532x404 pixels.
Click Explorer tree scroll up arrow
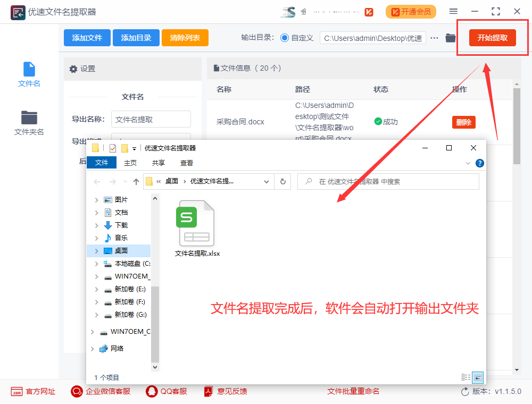click(x=155, y=199)
